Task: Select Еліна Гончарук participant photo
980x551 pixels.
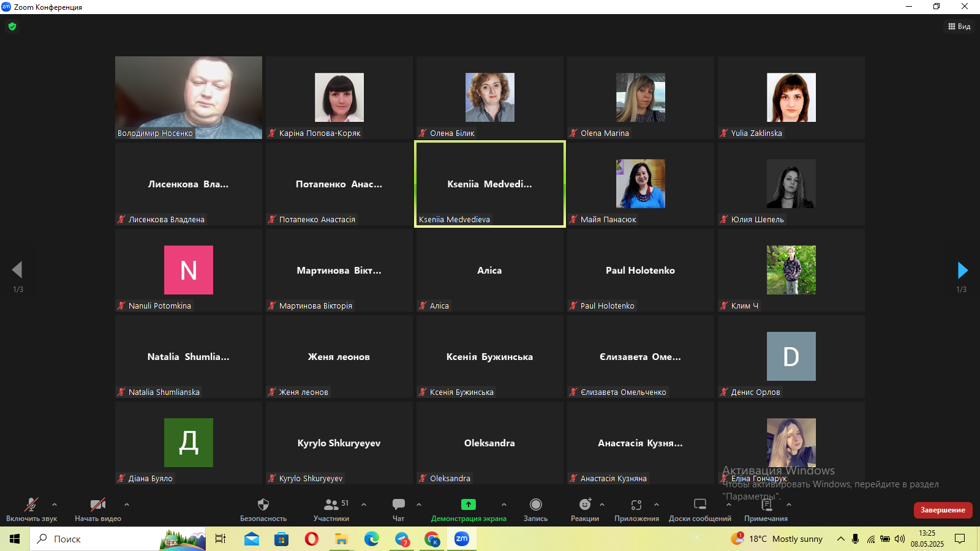Action: click(x=791, y=443)
